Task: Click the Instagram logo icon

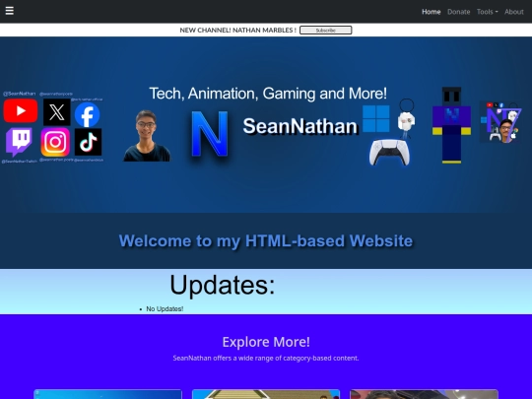Action: [x=55, y=142]
